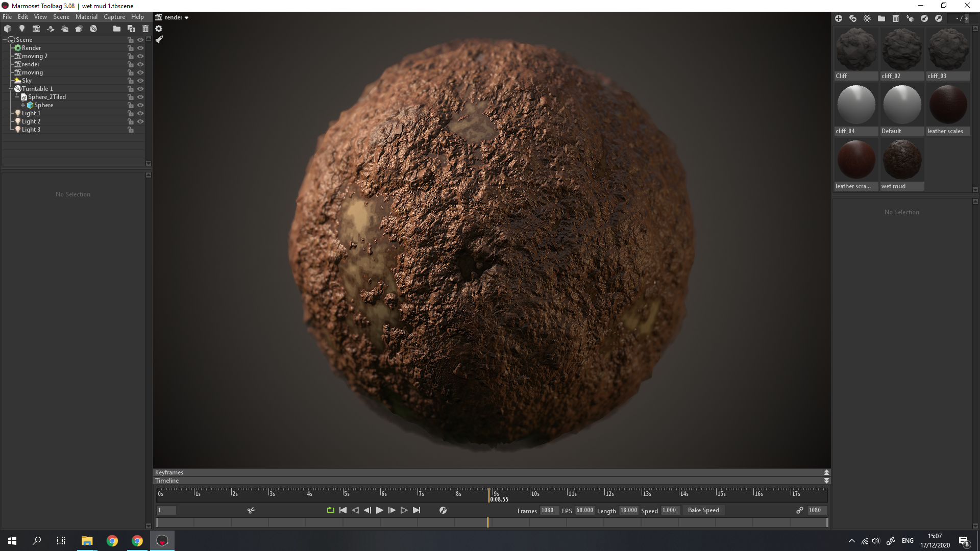The image size is (980, 551).
Task: Open the Scene menu
Action: [61, 17]
